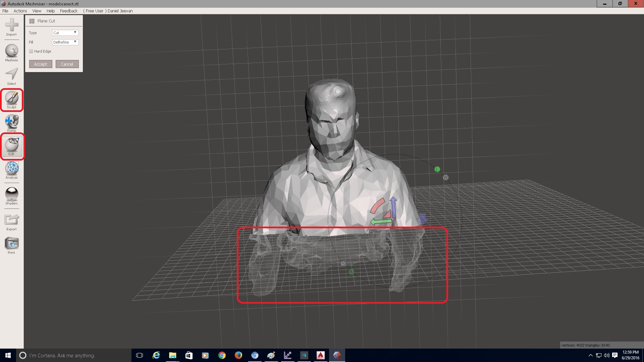Open the volume control in system tray
This screenshot has width=644, height=362.
pos(606,355)
